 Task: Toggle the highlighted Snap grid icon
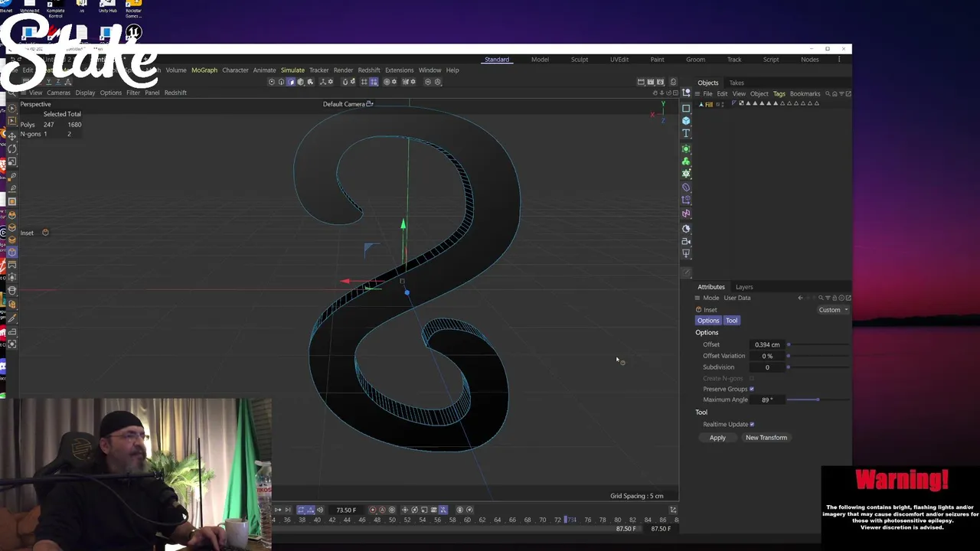tap(374, 82)
